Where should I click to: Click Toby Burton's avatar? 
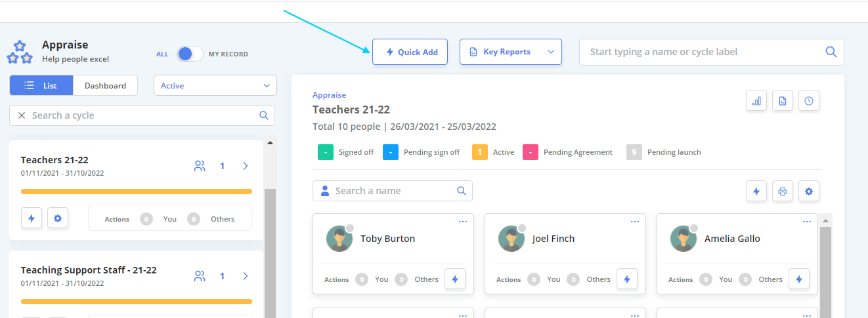tap(339, 239)
